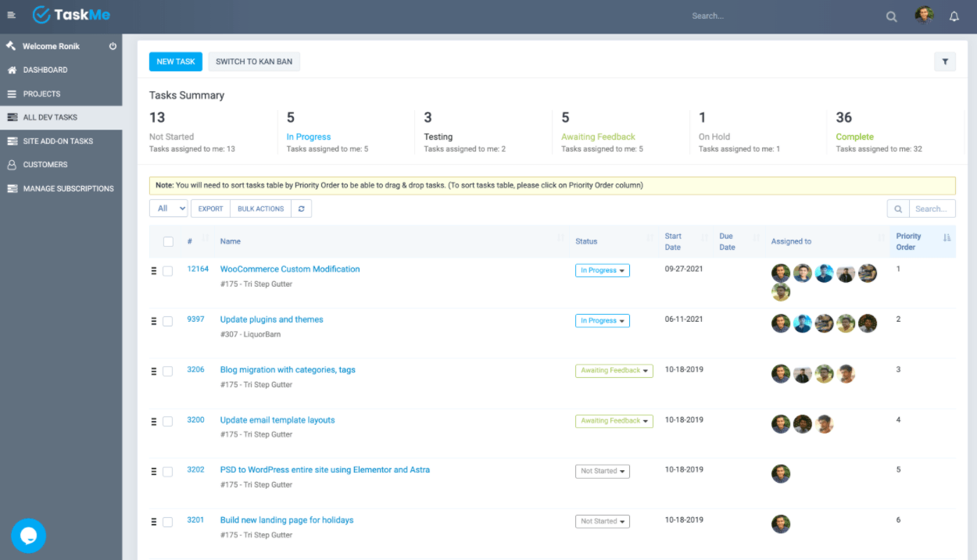Click the table Search input
Screen dimensions: 977x560
point(932,209)
